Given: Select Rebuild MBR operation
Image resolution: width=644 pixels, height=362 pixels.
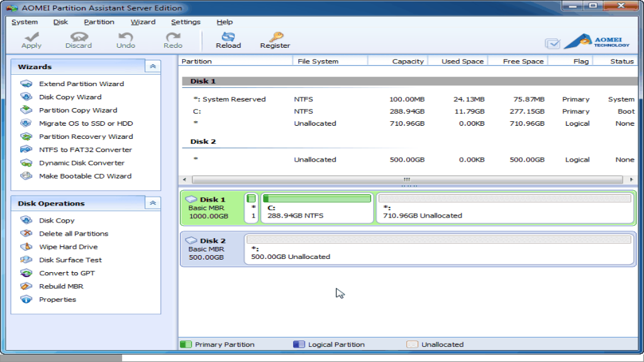Looking at the screenshot, I should click(61, 286).
